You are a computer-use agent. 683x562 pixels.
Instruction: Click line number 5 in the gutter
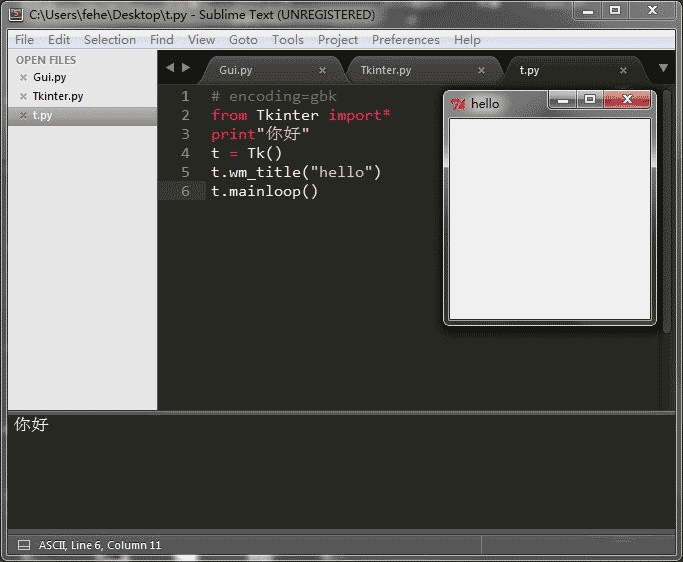pyautogui.click(x=186, y=172)
